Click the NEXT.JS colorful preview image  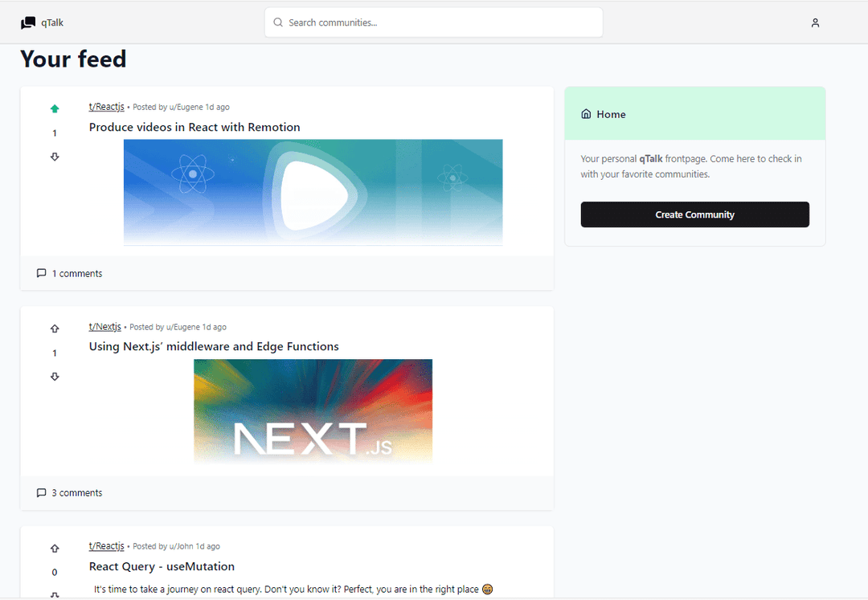pos(313,411)
